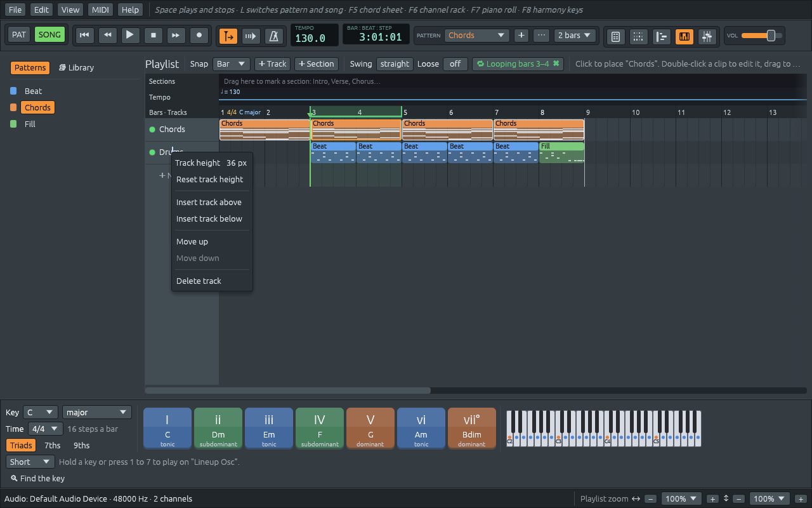Start playback with the Play button
The width and height of the screenshot is (812, 508).
(130, 36)
